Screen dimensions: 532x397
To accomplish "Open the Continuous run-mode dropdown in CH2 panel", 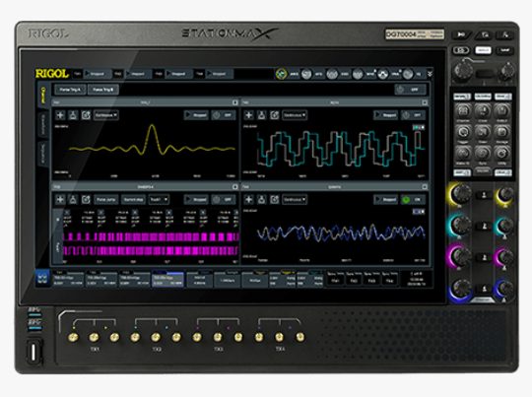I will (x=295, y=115).
